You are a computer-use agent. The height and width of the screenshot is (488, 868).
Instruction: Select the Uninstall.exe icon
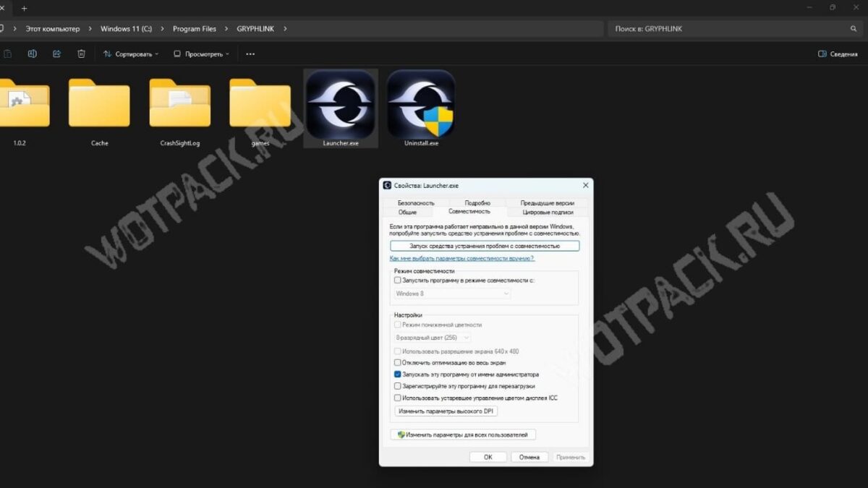421,104
